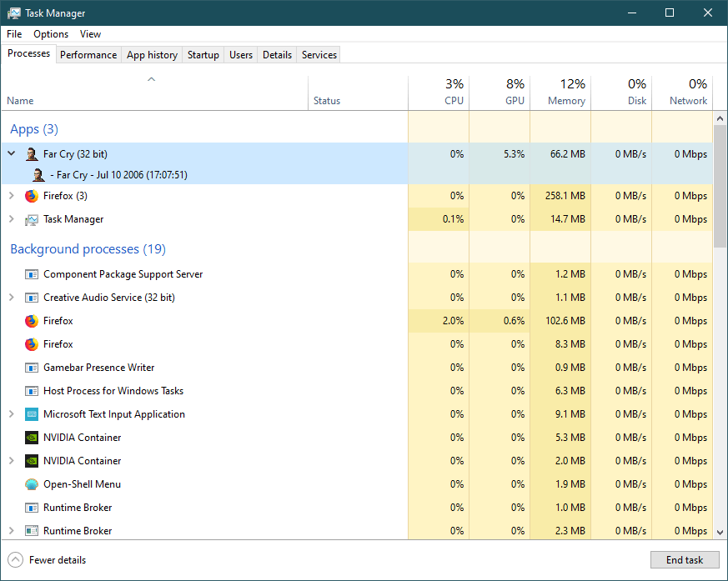Click the NVIDIA Container icon using 2.0 MB
Viewport: 728px width, 581px height.
(x=32, y=461)
